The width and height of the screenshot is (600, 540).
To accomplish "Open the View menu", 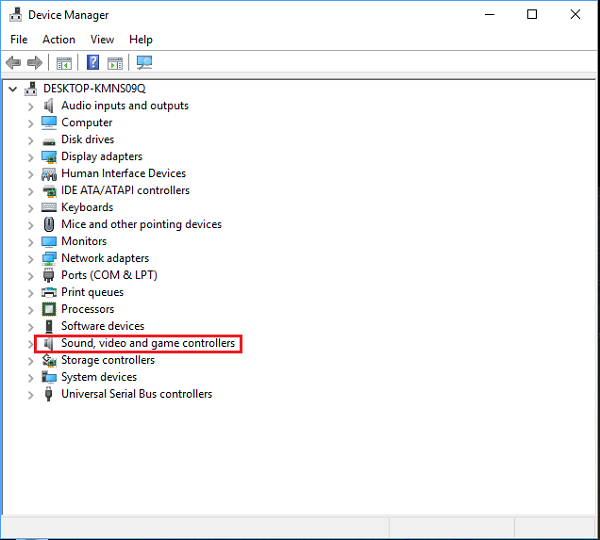I will (x=102, y=39).
